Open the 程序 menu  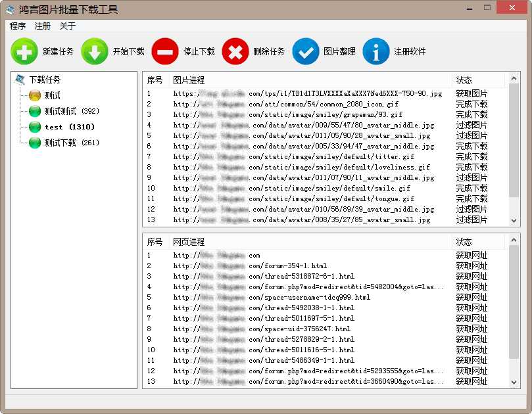point(18,26)
